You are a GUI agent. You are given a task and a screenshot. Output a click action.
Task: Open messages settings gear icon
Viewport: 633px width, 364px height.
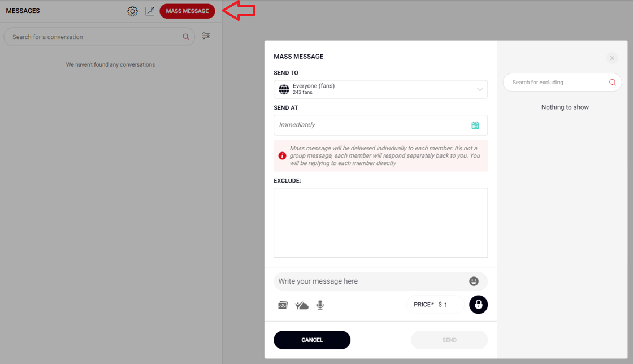coord(132,11)
